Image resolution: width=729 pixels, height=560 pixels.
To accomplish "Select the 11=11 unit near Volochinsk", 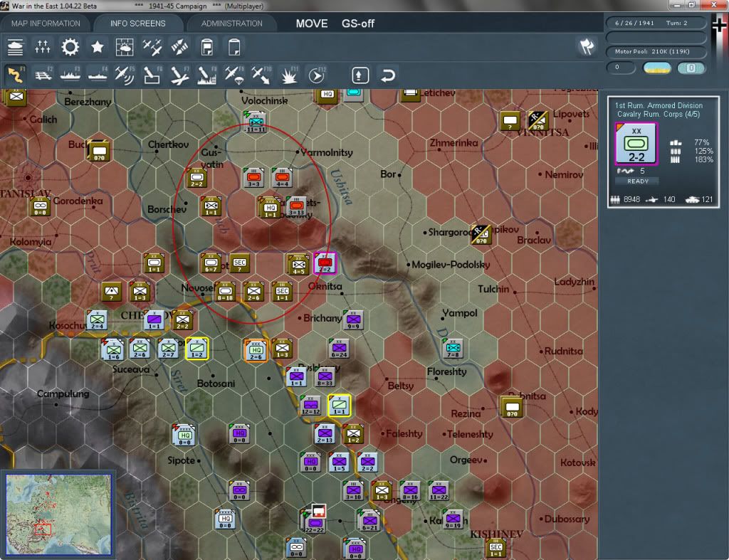I will [256, 122].
